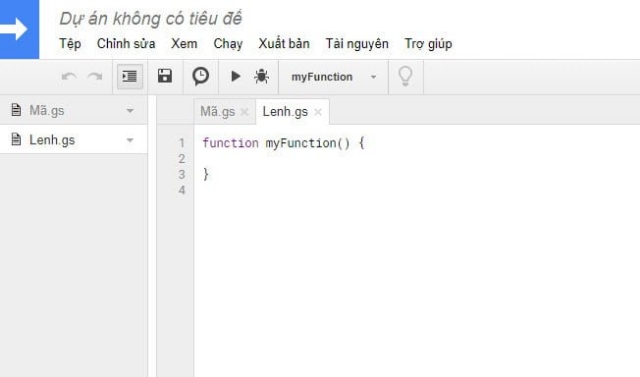This screenshot has width=640, height=377.
Task: Close the Lenh.gs editor tab
Action: pyautogui.click(x=318, y=112)
